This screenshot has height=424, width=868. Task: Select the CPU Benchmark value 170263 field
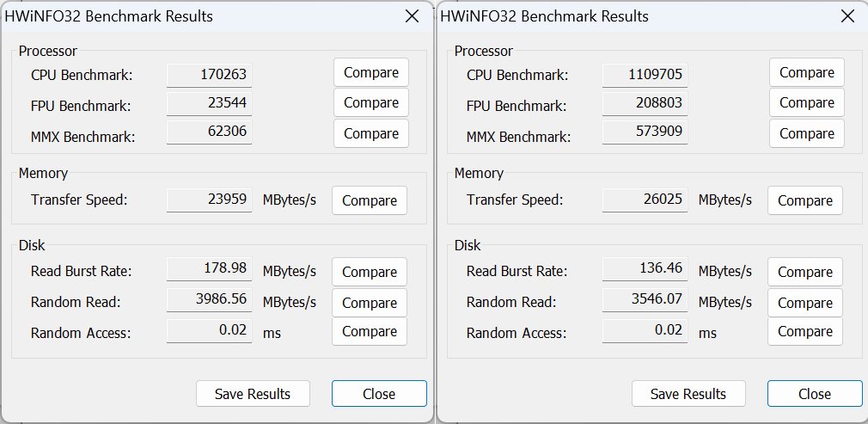click(209, 74)
